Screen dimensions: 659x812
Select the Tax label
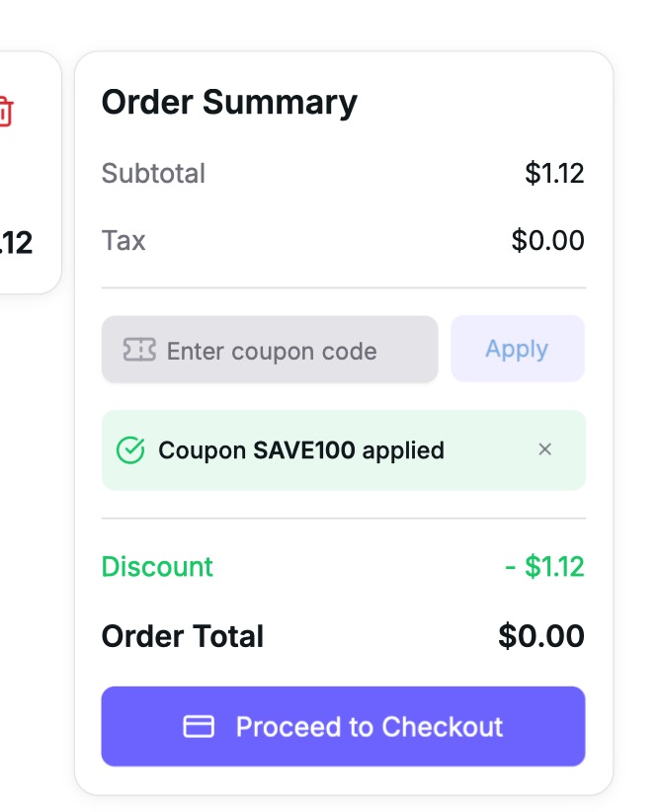(124, 241)
